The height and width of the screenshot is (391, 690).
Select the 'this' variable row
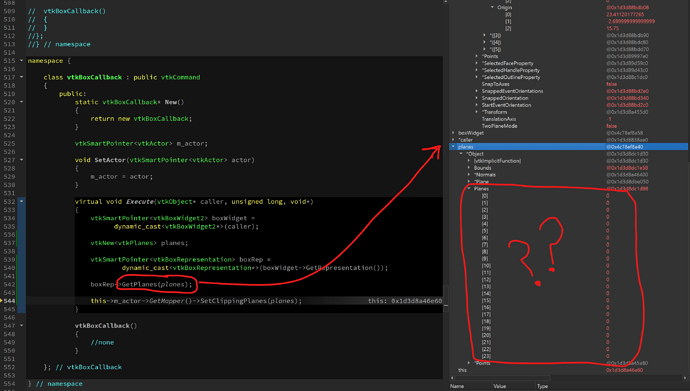tap(569, 370)
